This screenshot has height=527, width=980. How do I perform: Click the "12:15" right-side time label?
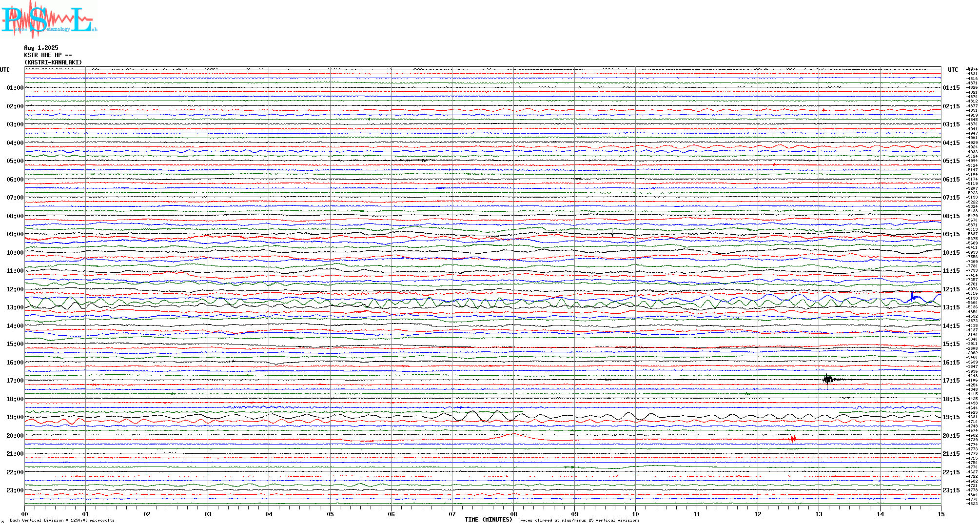pos(951,289)
